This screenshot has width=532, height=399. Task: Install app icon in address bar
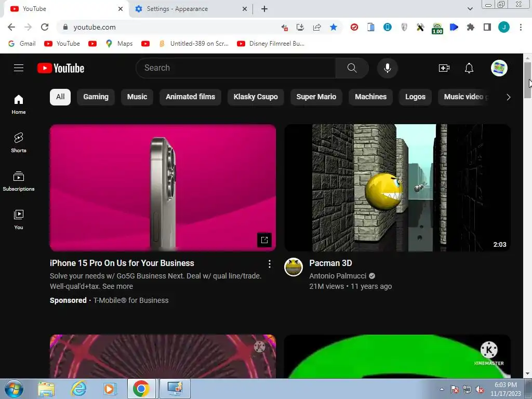tap(300, 27)
